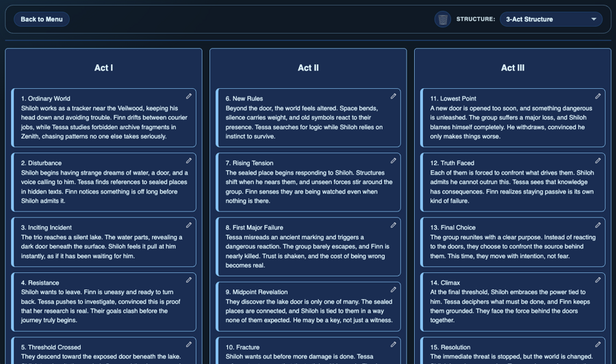Screen dimensions: 616x364
Task: Click the '6. New Rules' title
Action: point(244,99)
